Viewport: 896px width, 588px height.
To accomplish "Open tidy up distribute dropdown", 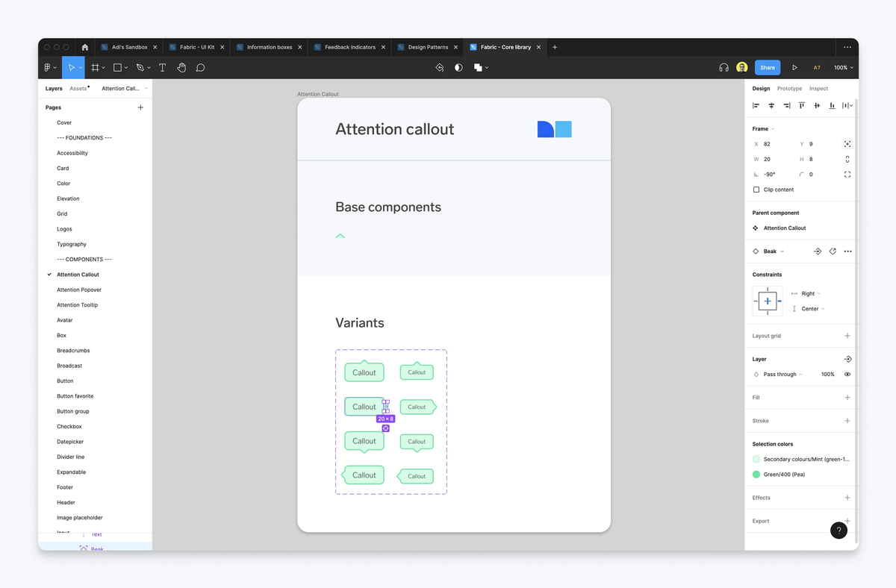I will point(847,106).
